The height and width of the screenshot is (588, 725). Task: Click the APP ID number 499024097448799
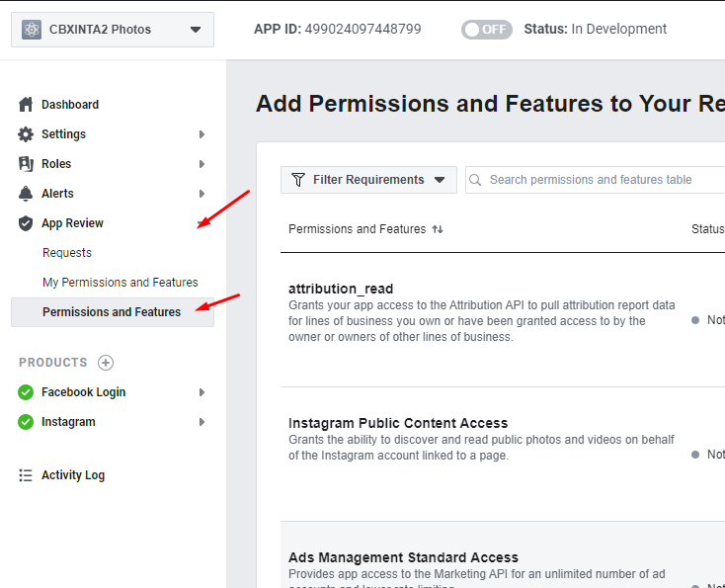pyautogui.click(x=362, y=29)
